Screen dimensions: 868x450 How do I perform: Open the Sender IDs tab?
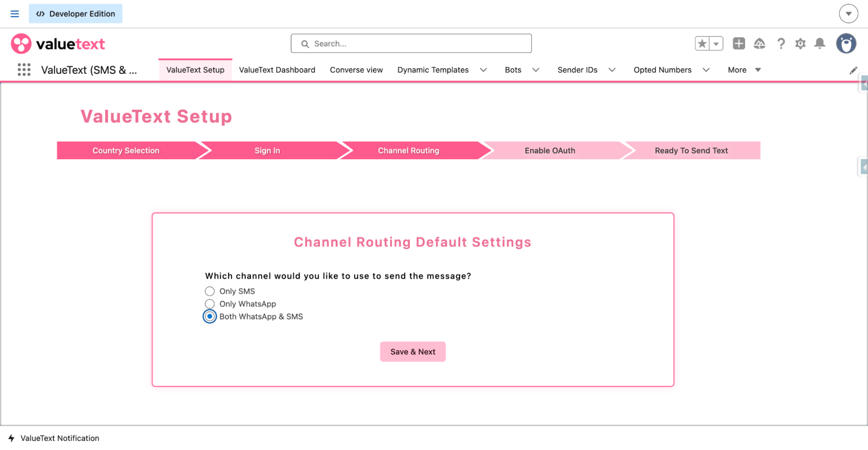pos(577,70)
